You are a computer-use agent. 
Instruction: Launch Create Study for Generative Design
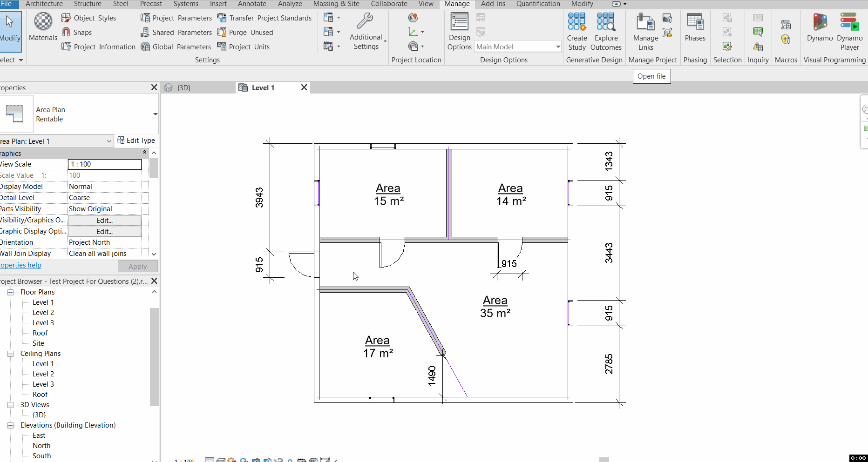point(577,32)
